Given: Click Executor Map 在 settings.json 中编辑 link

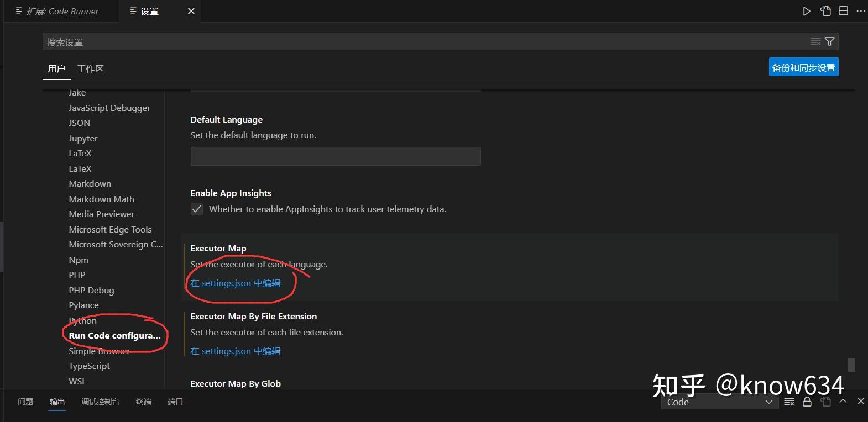Looking at the screenshot, I should pyautogui.click(x=236, y=283).
